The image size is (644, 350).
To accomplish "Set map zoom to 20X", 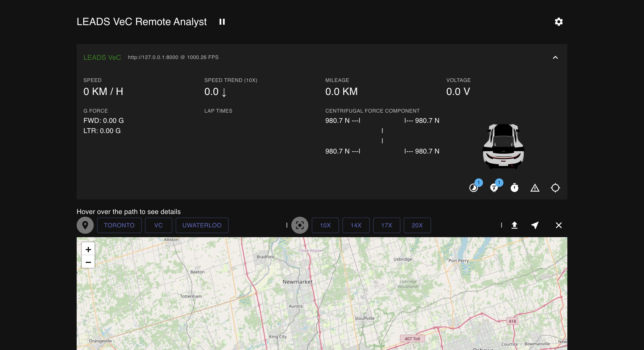I will tap(417, 225).
